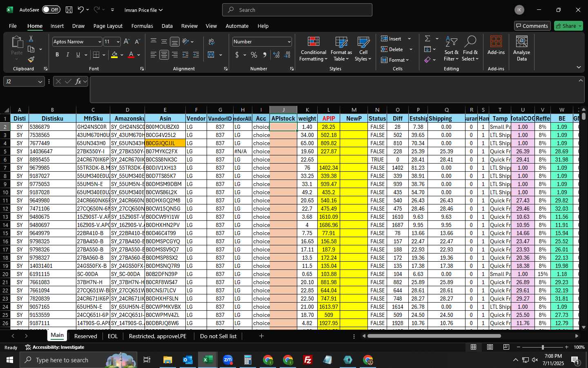Toggle the AutoSave switch
588x368 pixels.
click(51, 10)
